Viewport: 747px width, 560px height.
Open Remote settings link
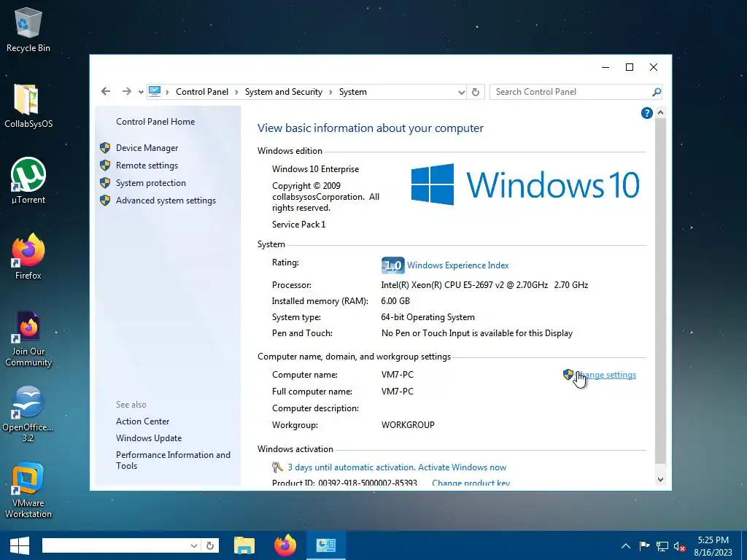(x=147, y=166)
